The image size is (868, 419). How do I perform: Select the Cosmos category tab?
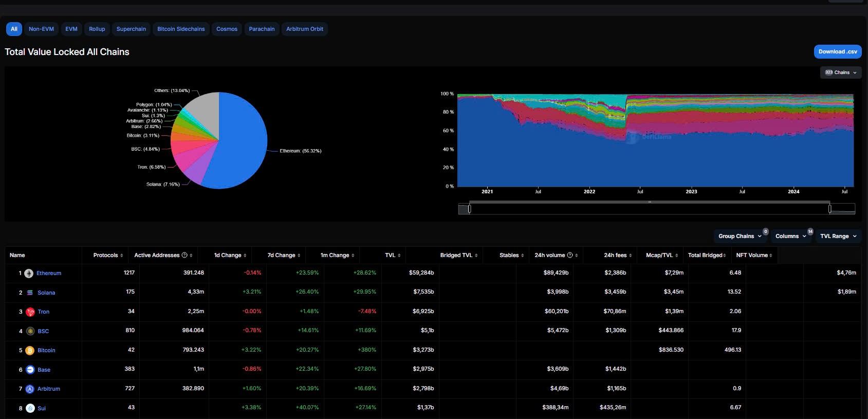tap(227, 29)
